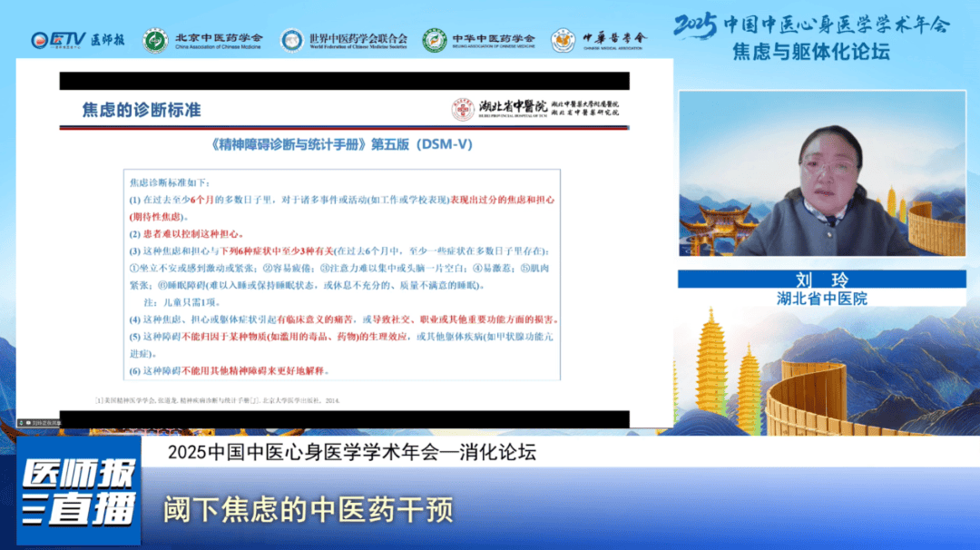Click the 中华医学会 emblem icon

click(563, 40)
